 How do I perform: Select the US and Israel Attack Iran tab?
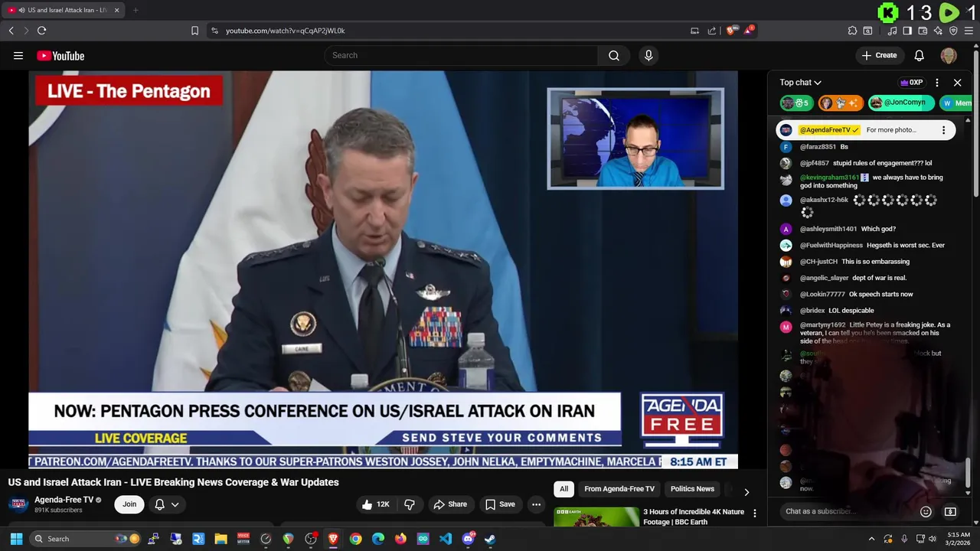click(x=63, y=10)
